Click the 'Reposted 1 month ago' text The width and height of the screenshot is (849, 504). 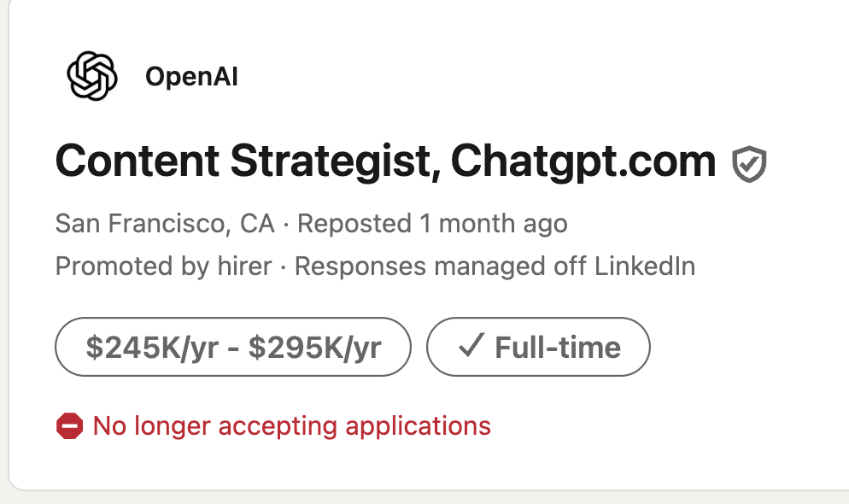pos(432,224)
